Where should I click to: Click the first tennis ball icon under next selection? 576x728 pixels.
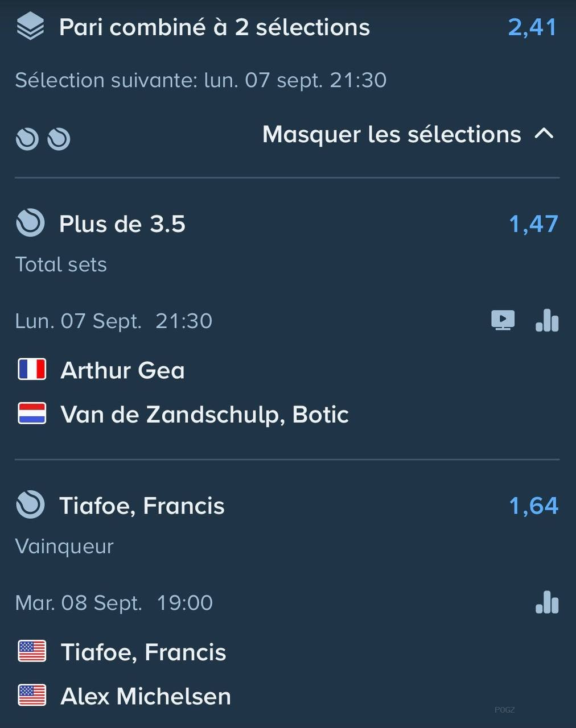27,139
